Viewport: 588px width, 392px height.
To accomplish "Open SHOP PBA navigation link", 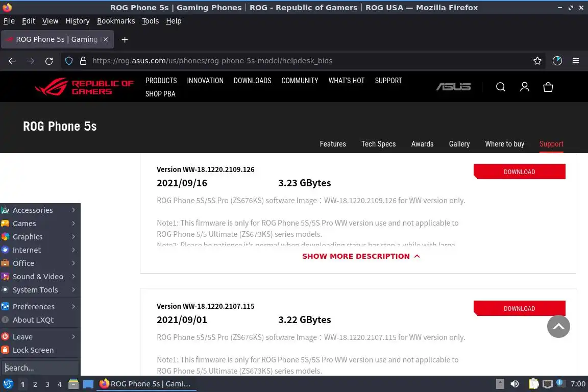I will 160,94.
